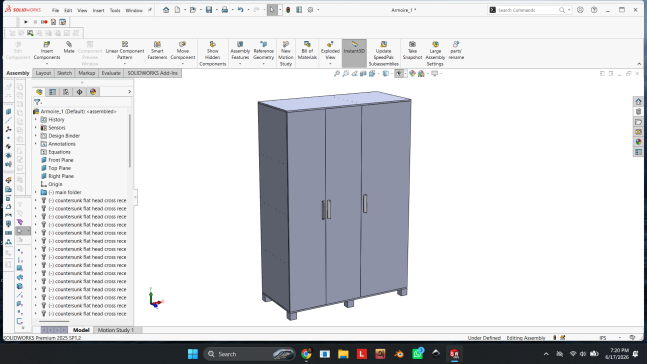
Task: Open the PropertyManager tab icon
Action: click(x=52, y=92)
